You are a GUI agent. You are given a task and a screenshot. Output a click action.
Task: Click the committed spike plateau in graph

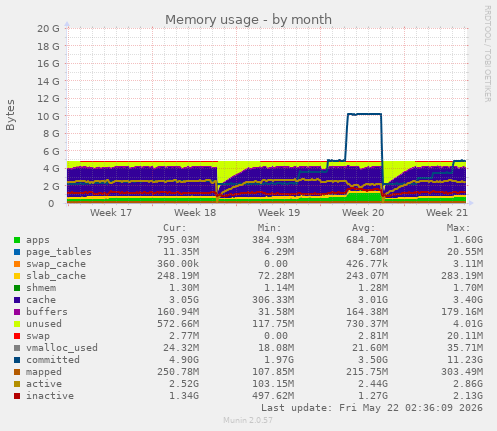(364, 114)
